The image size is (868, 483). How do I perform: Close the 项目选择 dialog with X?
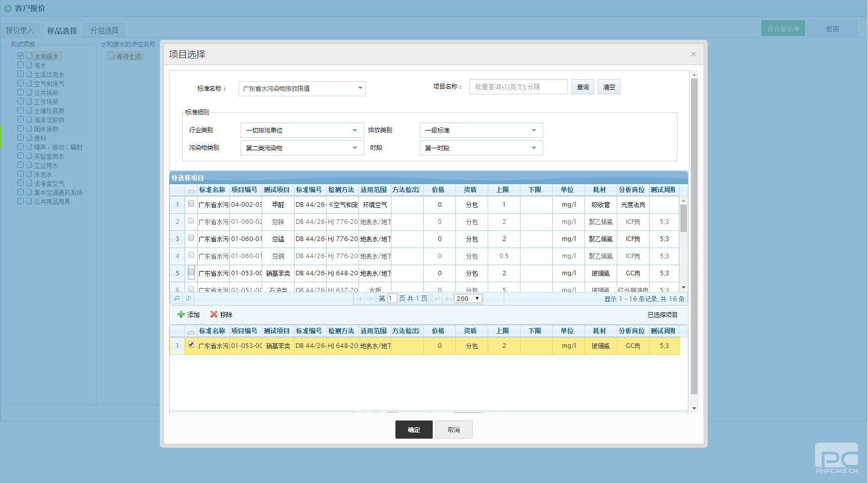coord(693,54)
